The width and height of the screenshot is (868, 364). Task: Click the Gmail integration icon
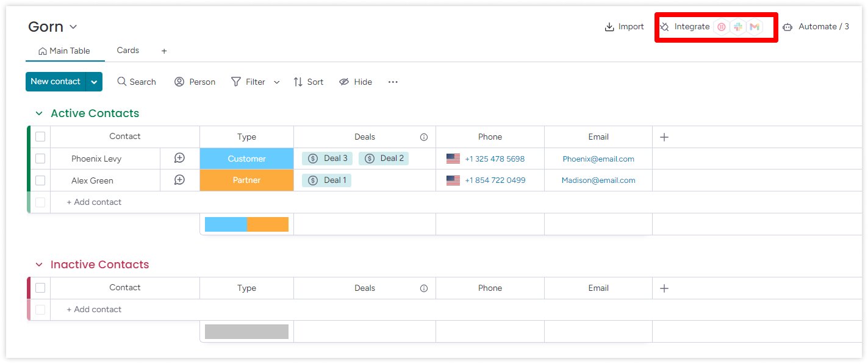[755, 27]
